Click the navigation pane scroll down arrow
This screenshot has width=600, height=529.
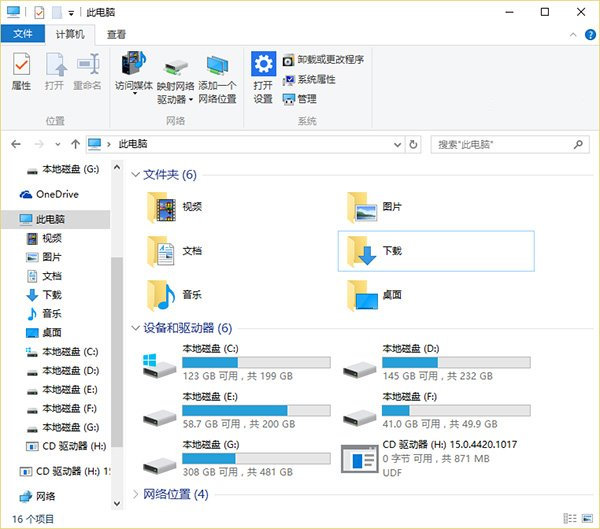117,503
